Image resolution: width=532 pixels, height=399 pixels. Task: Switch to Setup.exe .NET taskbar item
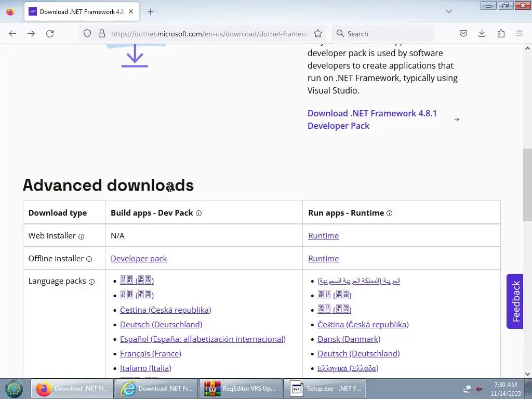tap(325, 389)
